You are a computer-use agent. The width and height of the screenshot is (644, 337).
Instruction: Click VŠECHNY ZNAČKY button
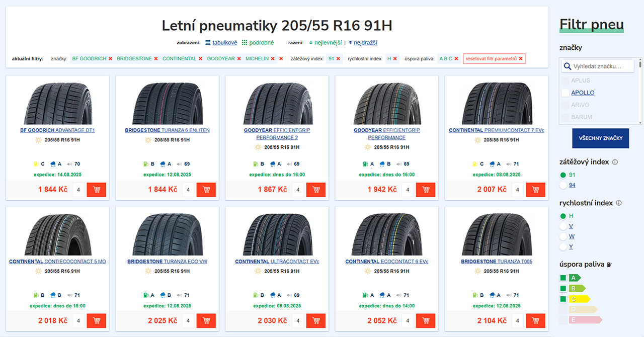tap(600, 138)
